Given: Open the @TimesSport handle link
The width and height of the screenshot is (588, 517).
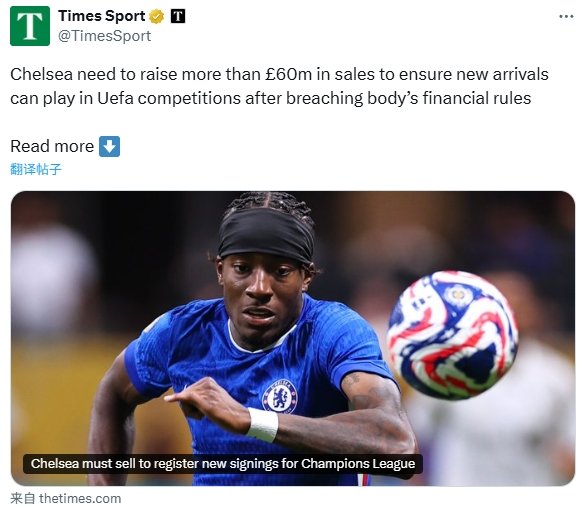Looking at the screenshot, I should click(104, 36).
